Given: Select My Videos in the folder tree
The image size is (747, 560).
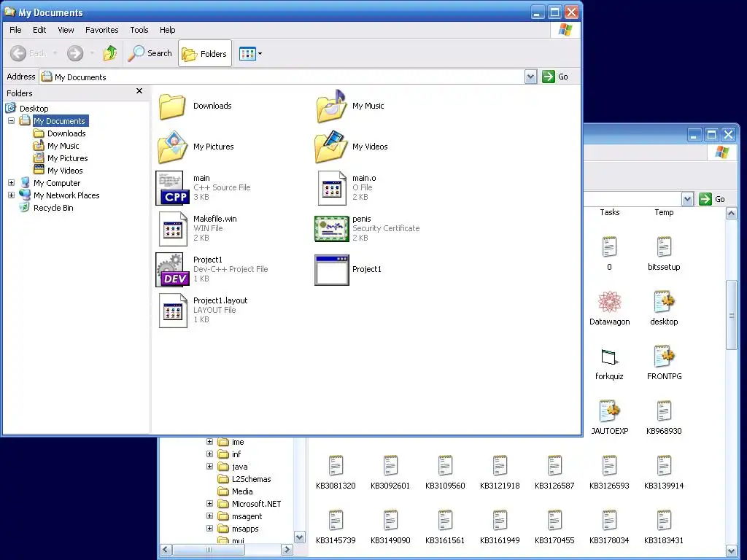Looking at the screenshot, I should click(x=65, y=171).
